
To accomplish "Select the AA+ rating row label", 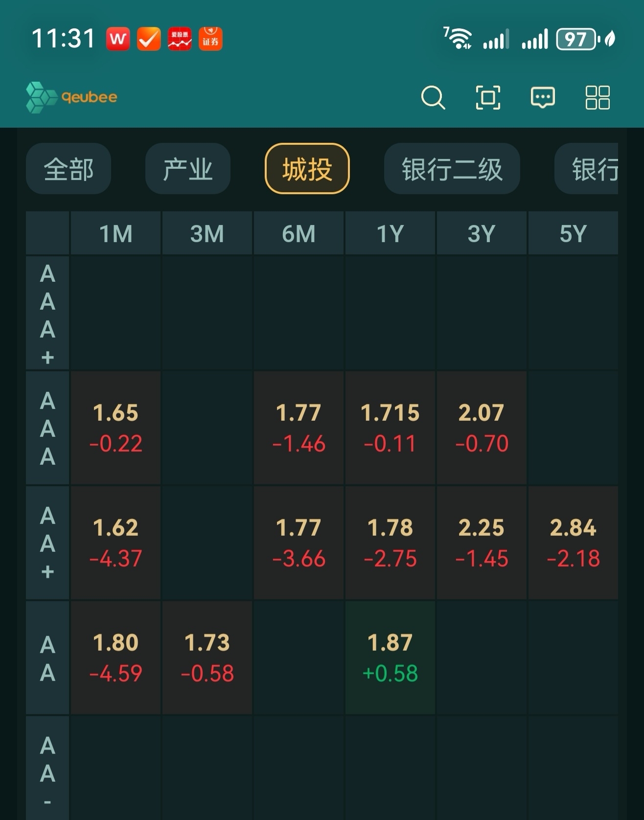I will click(47, 543).
